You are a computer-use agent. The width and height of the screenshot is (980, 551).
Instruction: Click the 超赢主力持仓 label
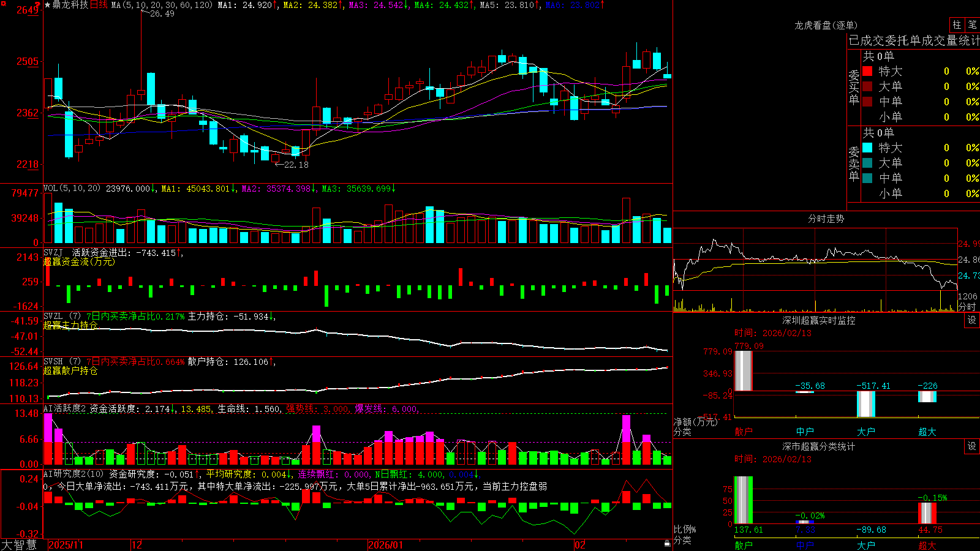point(70,325)
